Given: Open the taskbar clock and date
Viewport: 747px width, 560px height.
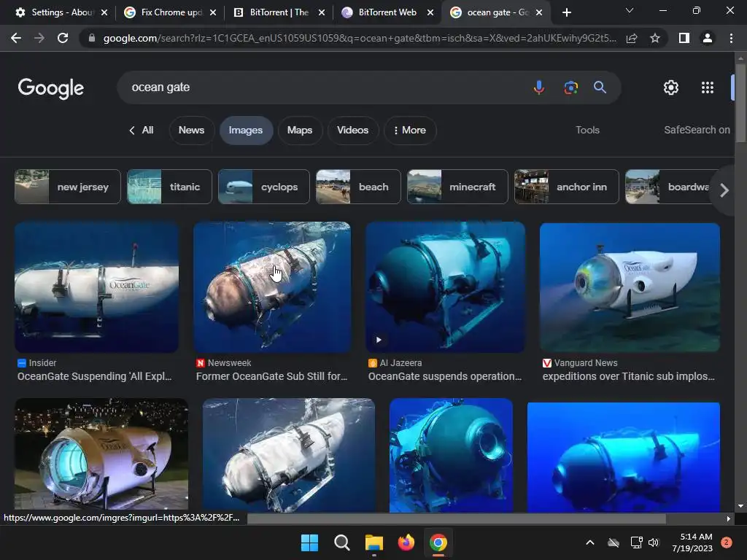Looking at the screenshot, I should click(x=694, y=542).
